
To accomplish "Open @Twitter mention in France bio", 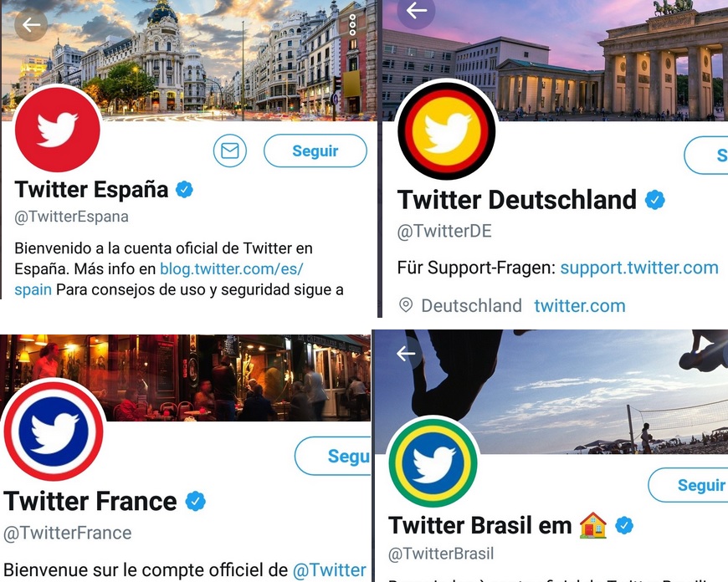I will (x=329, y=569).
